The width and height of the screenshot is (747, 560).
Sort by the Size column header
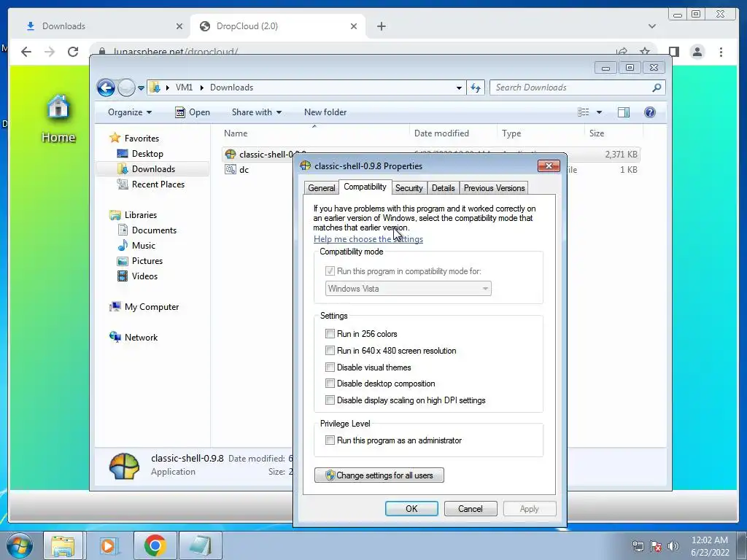[x=614, y=133]
